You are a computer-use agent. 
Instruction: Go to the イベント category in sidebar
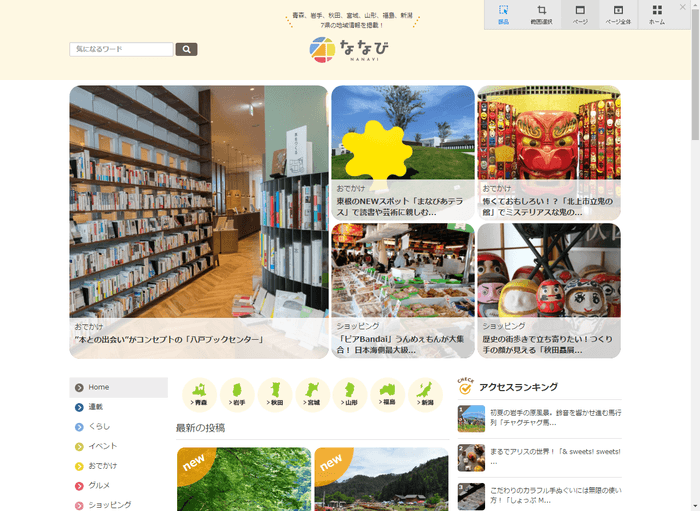(x=102, y=446)
